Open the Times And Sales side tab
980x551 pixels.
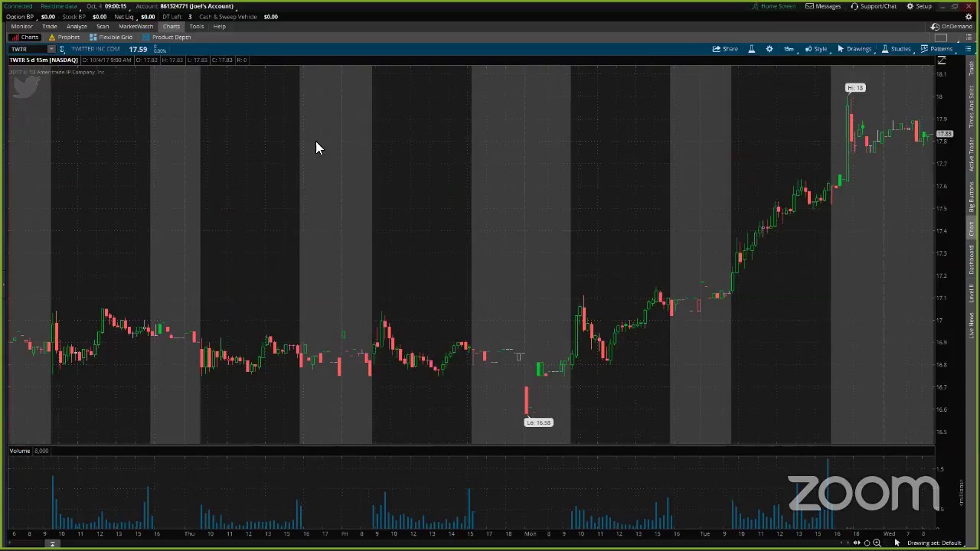[972, 107]
